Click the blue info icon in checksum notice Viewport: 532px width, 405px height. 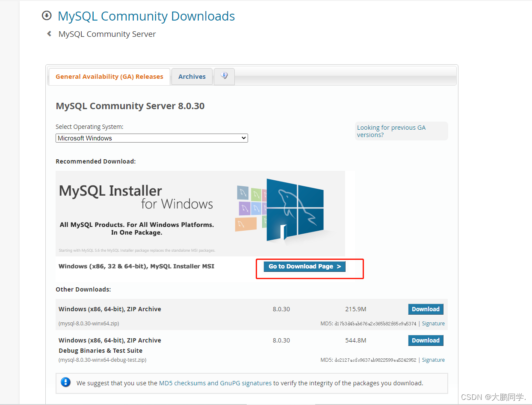click(x=66, y=382)
